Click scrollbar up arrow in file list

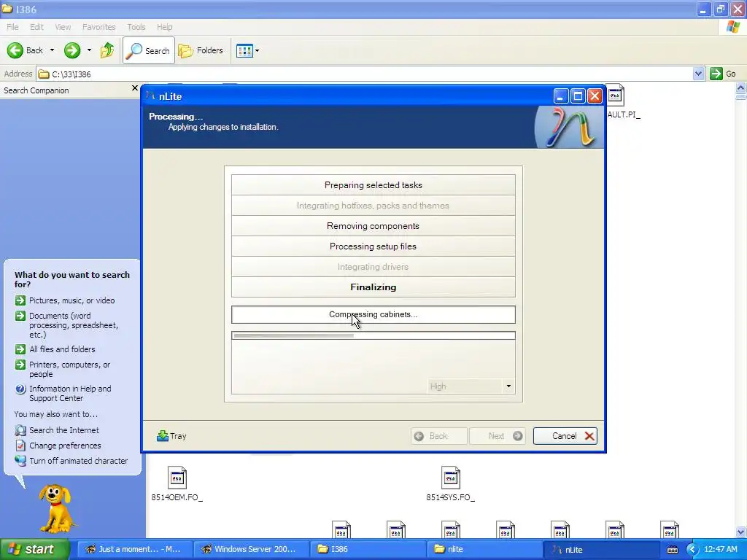(741, 87)
